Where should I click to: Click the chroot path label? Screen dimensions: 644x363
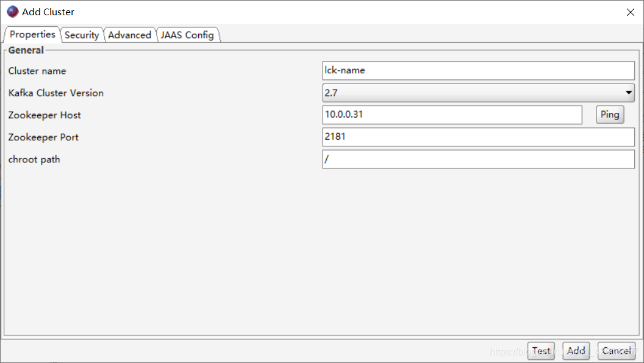coord(34,159)
